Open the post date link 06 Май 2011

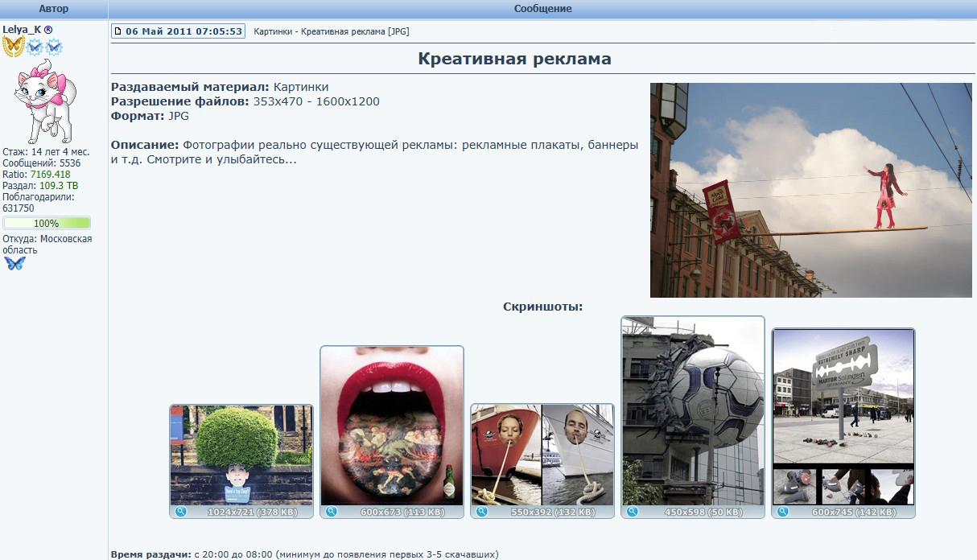click(x=183, y=31)
